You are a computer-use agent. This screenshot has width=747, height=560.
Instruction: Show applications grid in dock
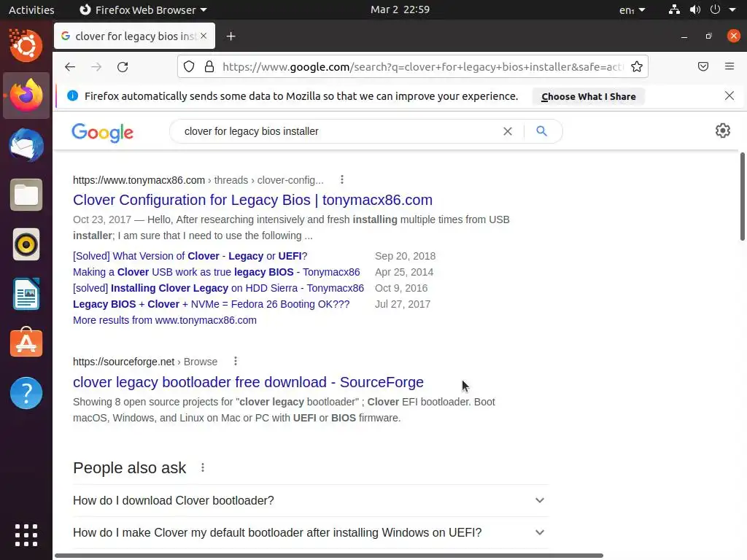pos(26,535)
